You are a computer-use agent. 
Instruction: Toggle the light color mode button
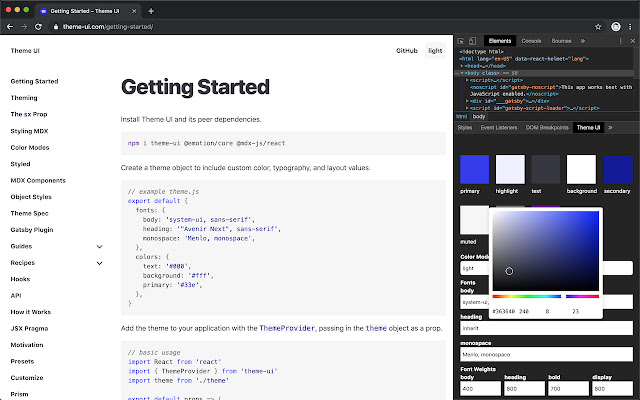[435, 49]
